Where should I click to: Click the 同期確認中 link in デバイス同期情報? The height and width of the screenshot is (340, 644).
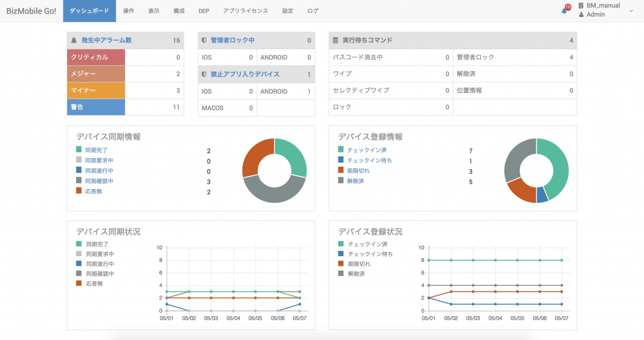coord(99,181)
